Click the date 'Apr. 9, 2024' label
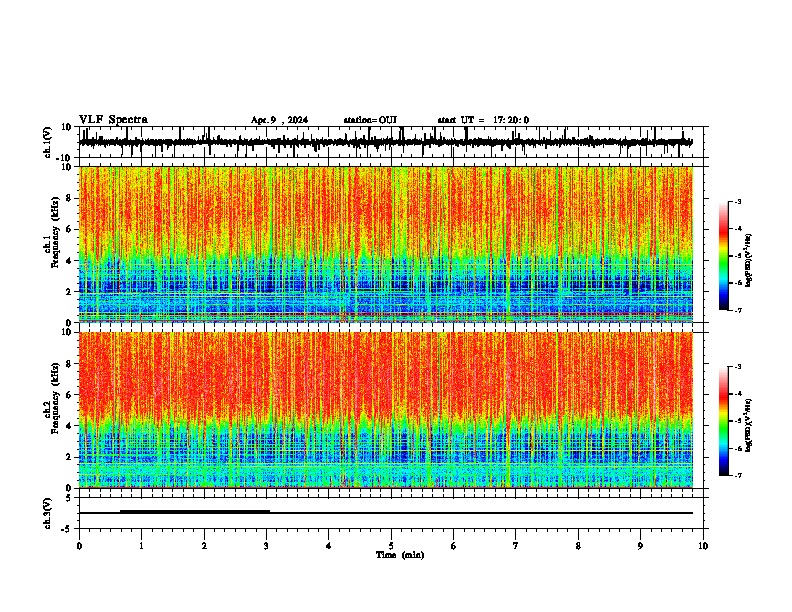Viewport: 792px width, 612px height. pos(279,120)
